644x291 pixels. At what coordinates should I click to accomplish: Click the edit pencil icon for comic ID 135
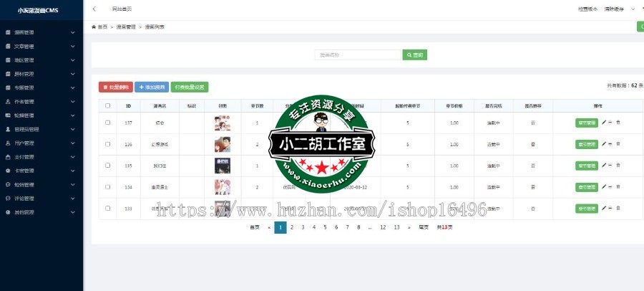coord(604,166)
